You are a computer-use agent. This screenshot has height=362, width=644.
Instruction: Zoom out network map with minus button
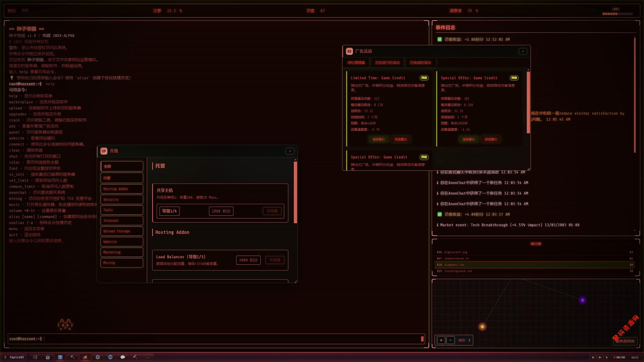tap(450, 340)
